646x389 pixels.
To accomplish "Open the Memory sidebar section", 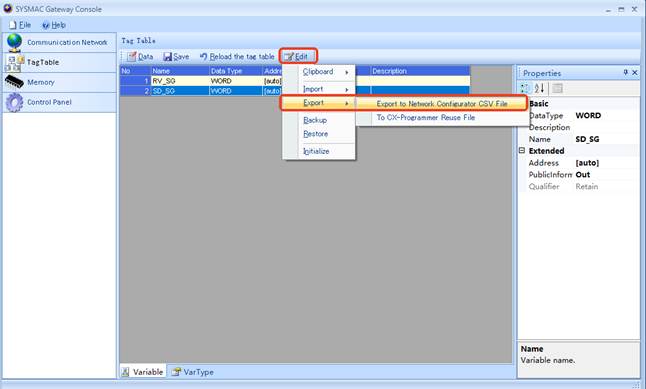I will tap(59, 82).
